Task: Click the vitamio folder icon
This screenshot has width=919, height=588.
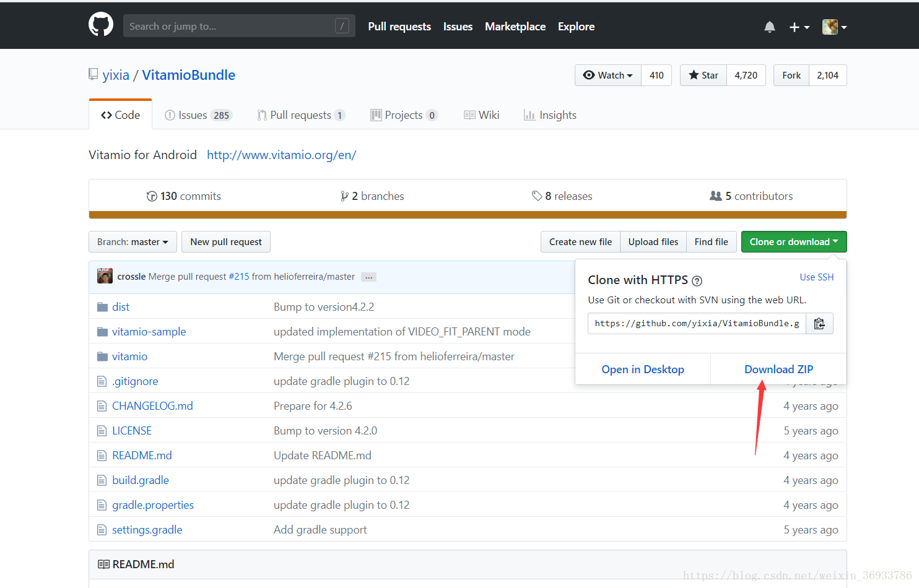Action: pyautogui.click(x=103, y=357)
